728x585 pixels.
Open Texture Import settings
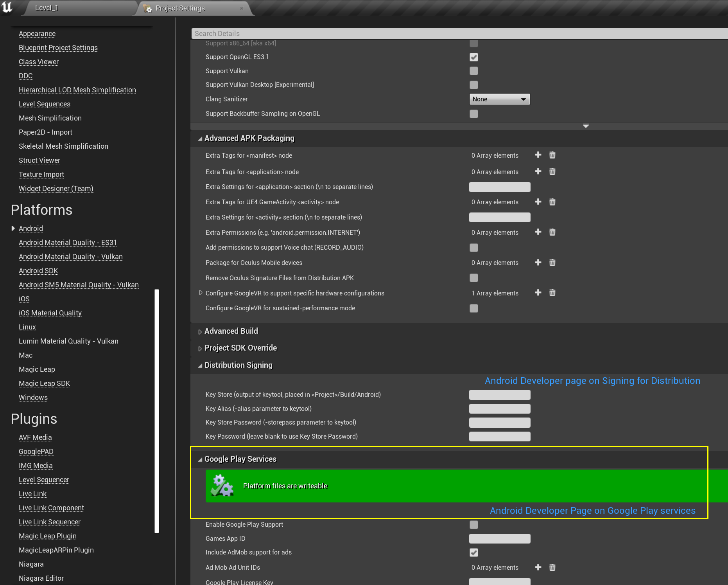click(41, 175)
